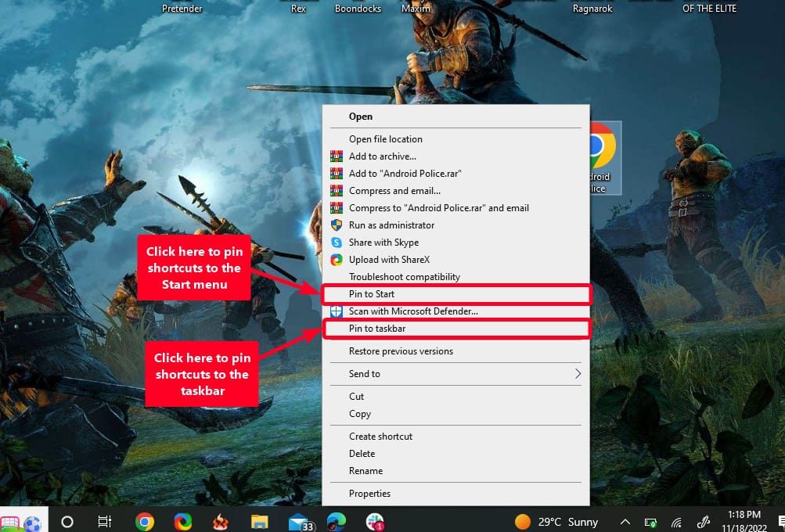
Task: Open the Mail app with 33 unread
Action: point(300,522)
